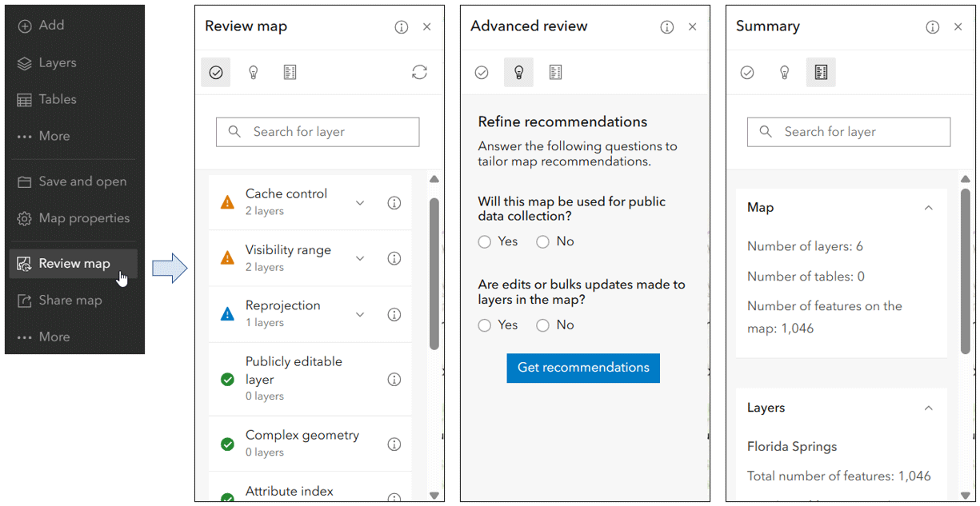Open summary list tab in Review map panel

point(290,73)
